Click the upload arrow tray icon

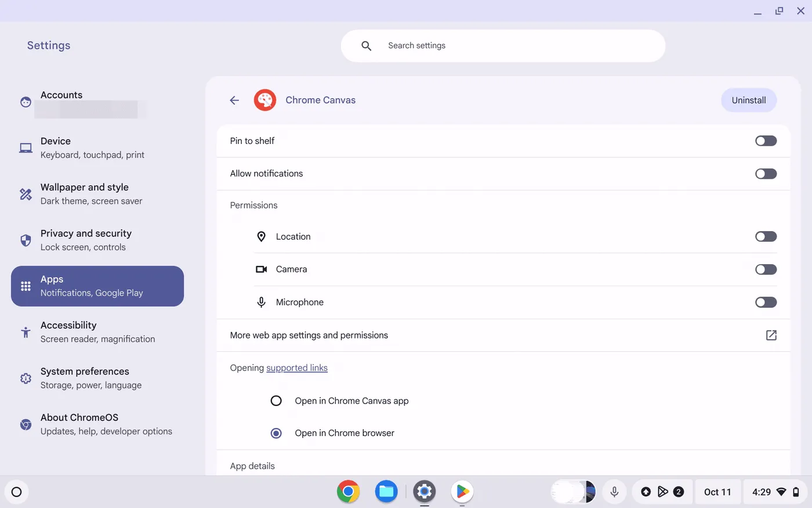[646, 492]
